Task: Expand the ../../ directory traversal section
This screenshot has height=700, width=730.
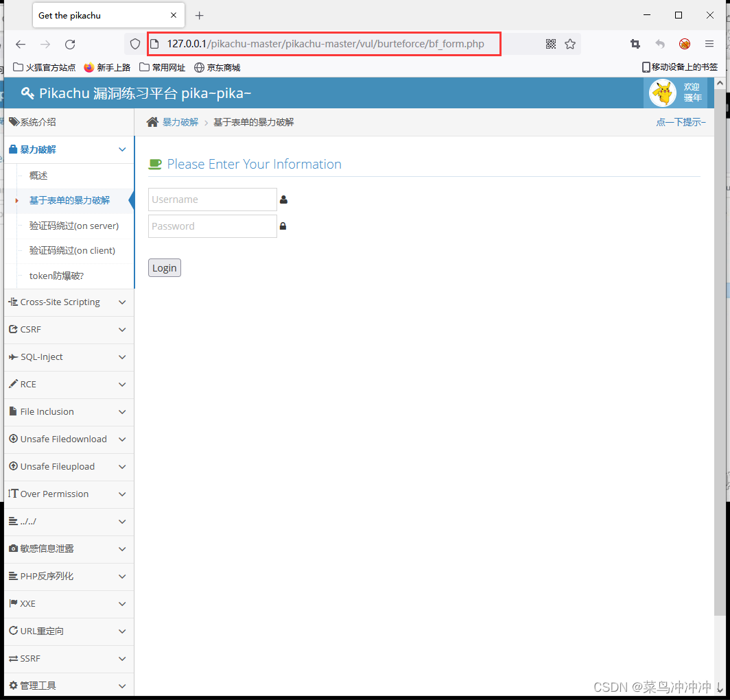Action: click(x=69, y=522)
